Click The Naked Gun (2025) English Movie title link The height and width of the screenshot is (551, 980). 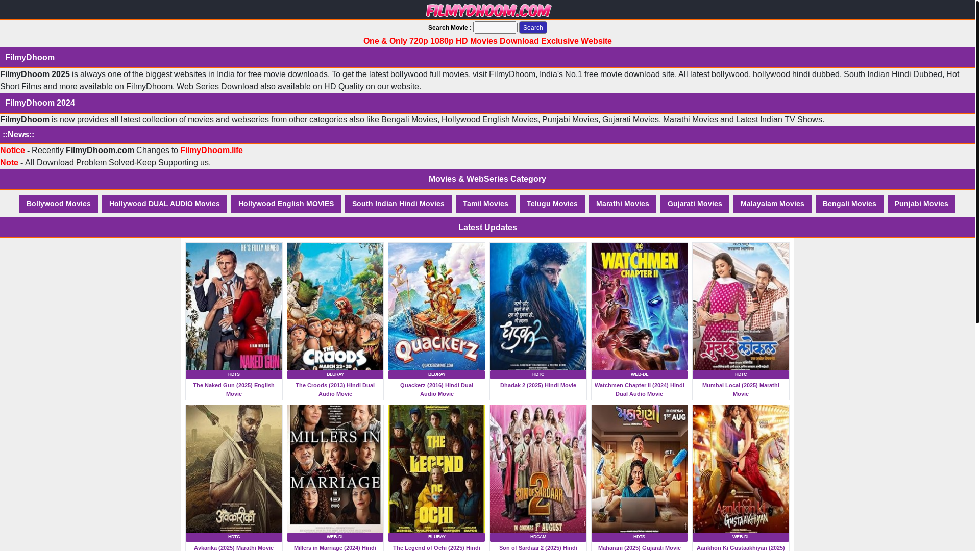tap(234, 390)
